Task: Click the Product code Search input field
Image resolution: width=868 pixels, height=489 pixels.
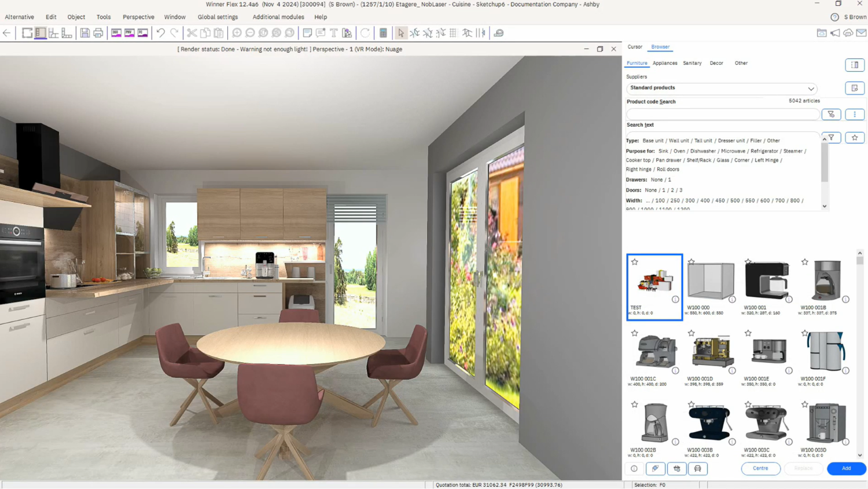Action: click(x=723, y=115)
